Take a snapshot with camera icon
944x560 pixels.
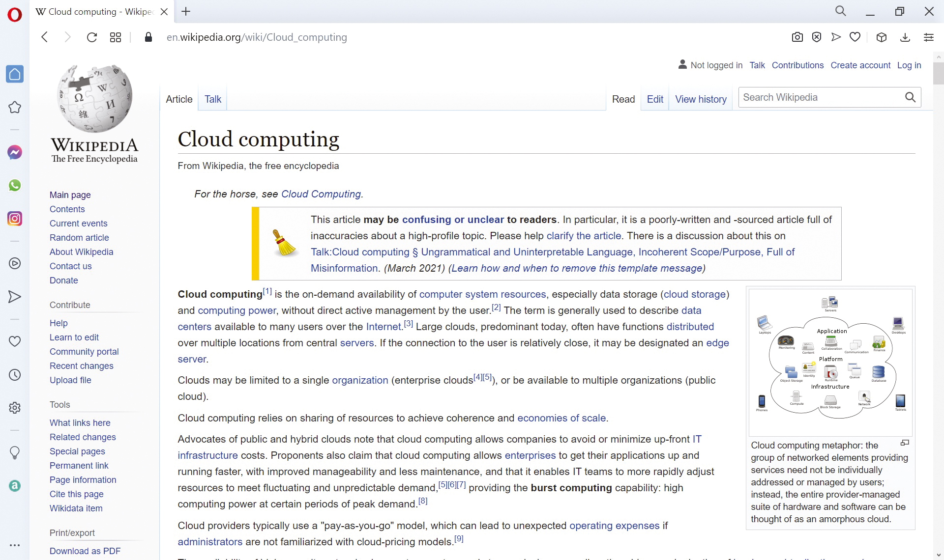797,37
